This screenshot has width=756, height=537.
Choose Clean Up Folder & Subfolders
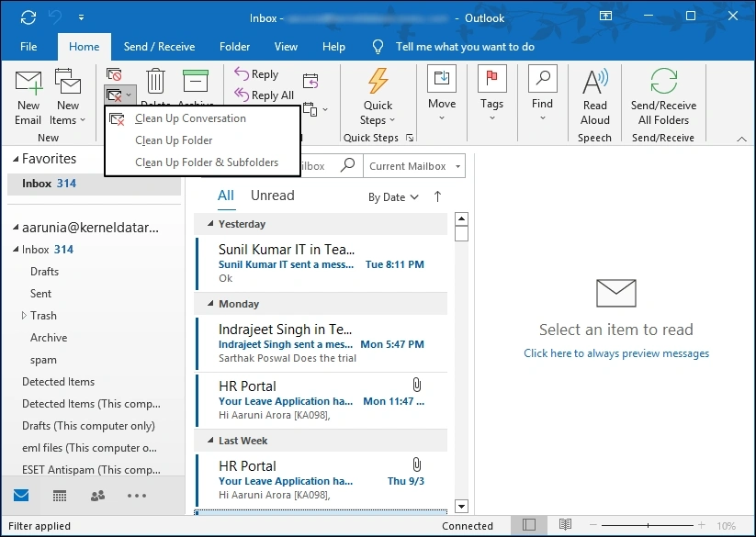pos(202,162)
